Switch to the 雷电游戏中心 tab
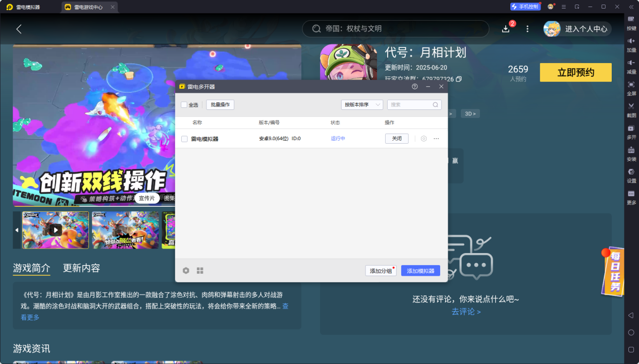 click(88, 7)
